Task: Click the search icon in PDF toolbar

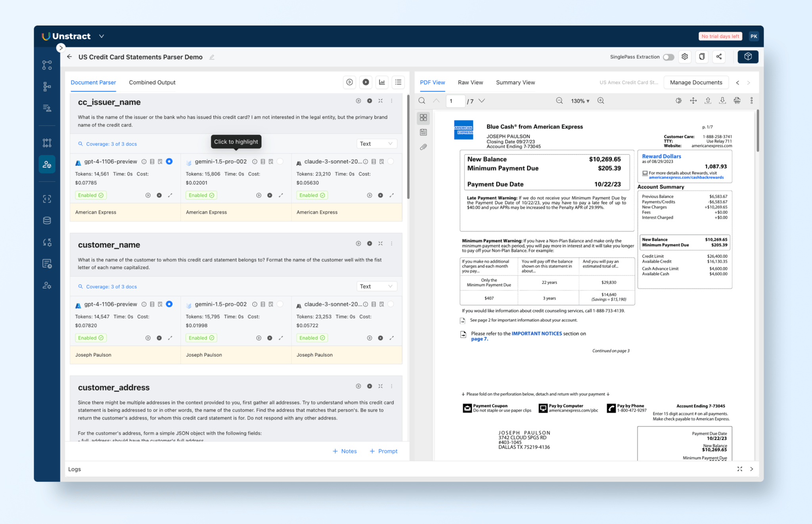Action: click(422, 101)
